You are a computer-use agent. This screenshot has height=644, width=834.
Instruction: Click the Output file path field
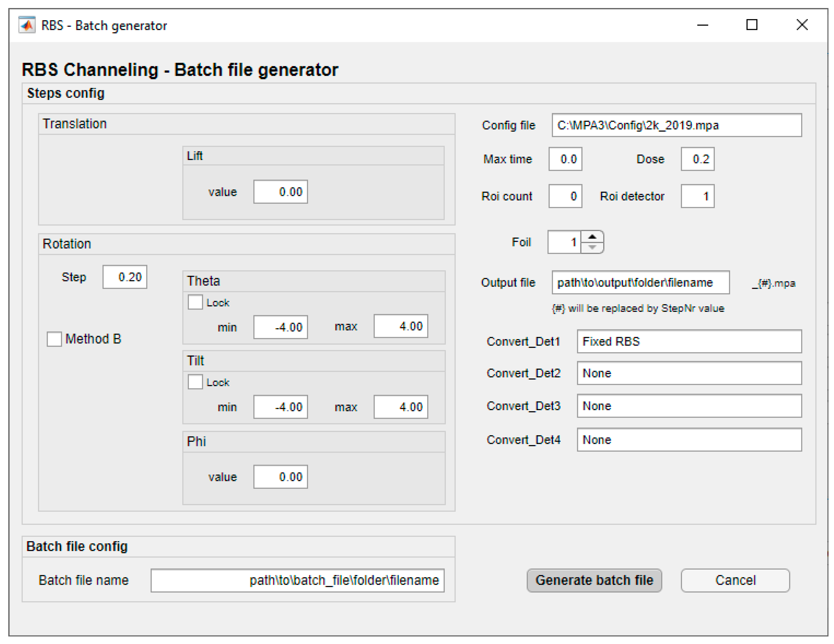[x=640, y=283]
